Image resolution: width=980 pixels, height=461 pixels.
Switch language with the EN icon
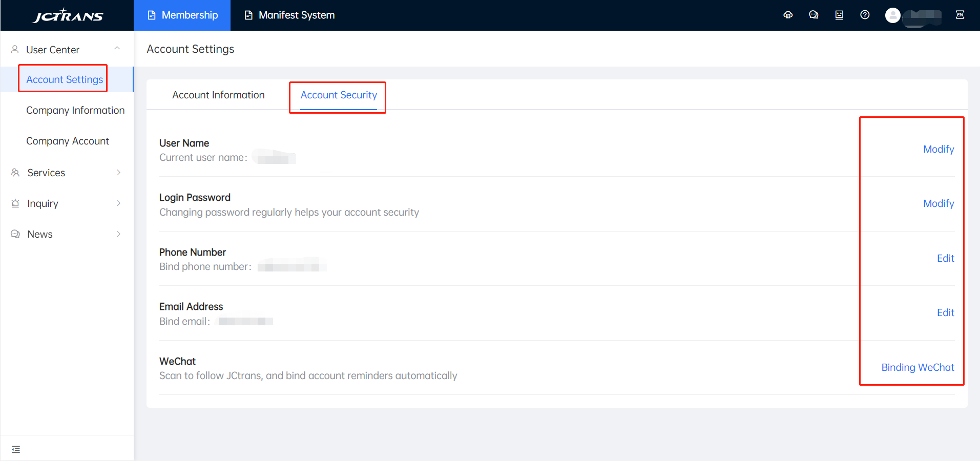960,15
